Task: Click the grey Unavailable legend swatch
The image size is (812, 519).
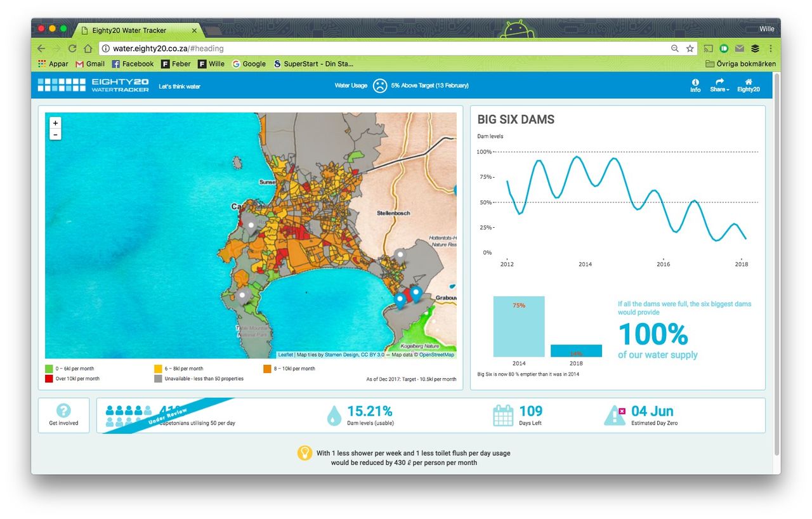Action: [158, 379]
